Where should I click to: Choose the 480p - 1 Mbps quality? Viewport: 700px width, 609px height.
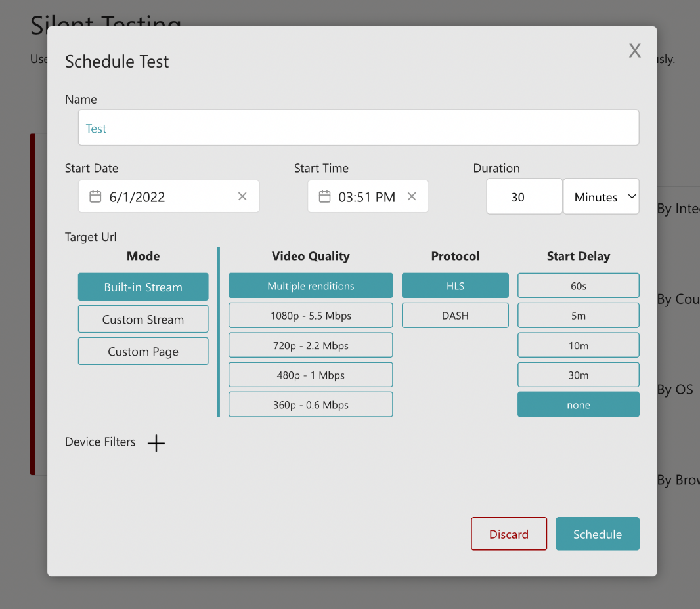pyautogui.click(x=310, y=375)
